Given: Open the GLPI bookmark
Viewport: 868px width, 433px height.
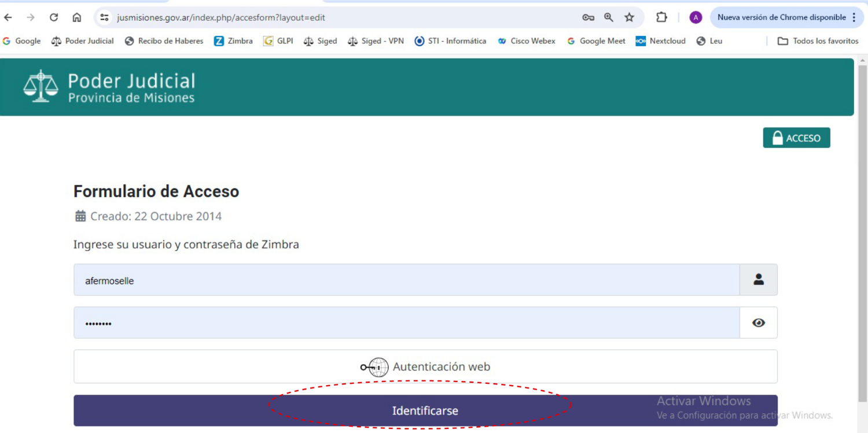Looking at the screenshot, I should [278, 41].
